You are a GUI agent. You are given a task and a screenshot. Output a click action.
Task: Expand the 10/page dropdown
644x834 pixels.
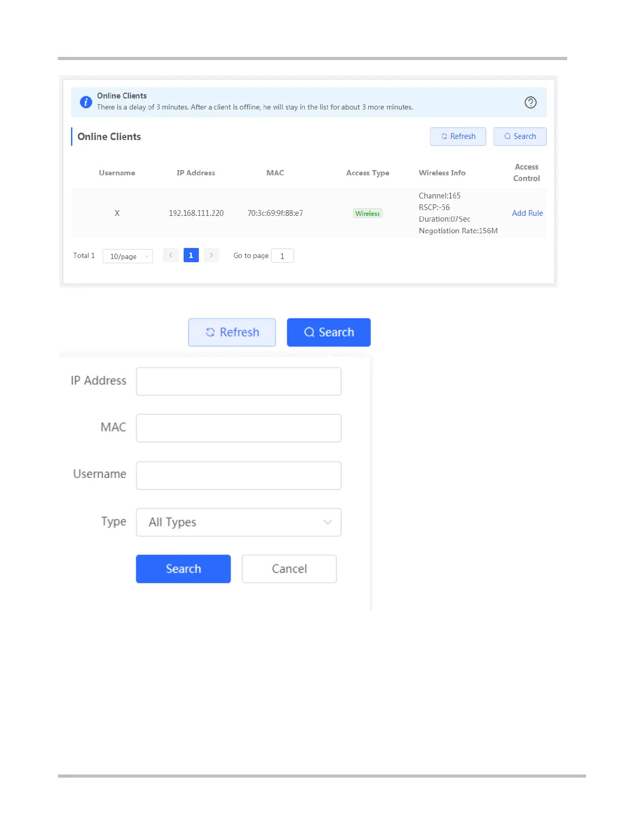128,256
